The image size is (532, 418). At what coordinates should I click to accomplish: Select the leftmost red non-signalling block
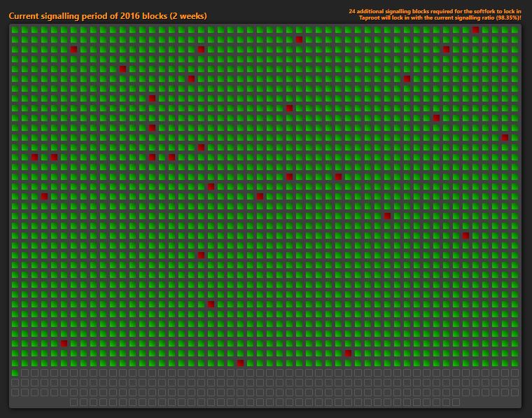[x=34, y=158]
